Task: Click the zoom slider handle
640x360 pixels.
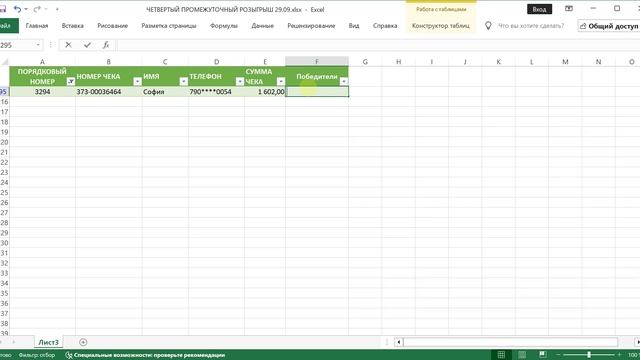Action: click(x=589, y=355)
